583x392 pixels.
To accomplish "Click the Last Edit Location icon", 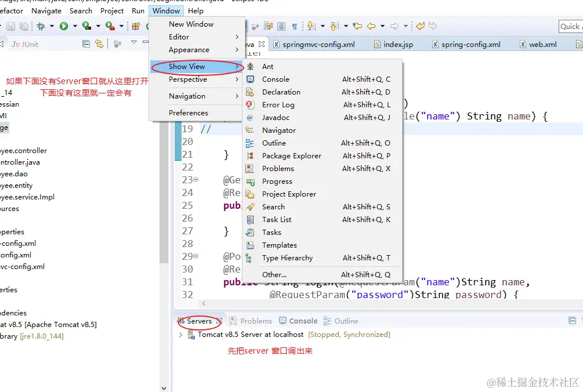I will pyautogui.click(x=357, y=26).
